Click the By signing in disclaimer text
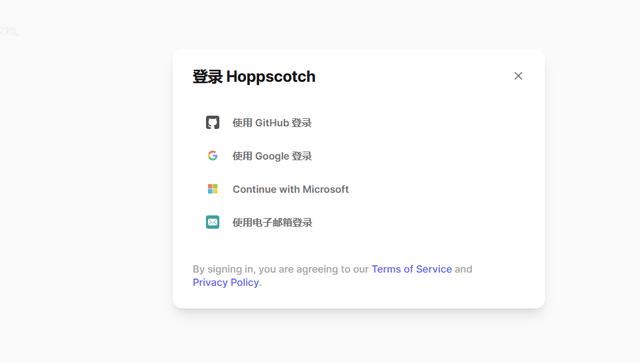Screen dimensions: 640x363 332,276
